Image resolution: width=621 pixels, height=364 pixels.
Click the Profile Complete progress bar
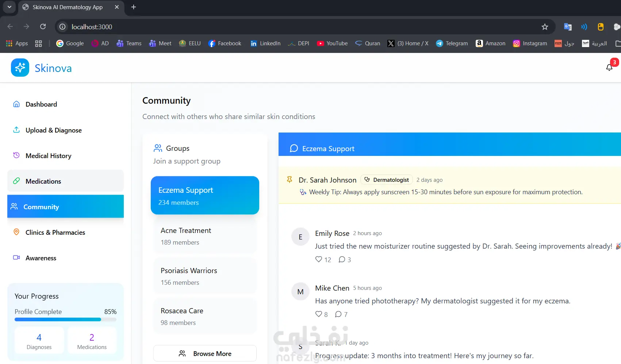(x=65, y=319)
